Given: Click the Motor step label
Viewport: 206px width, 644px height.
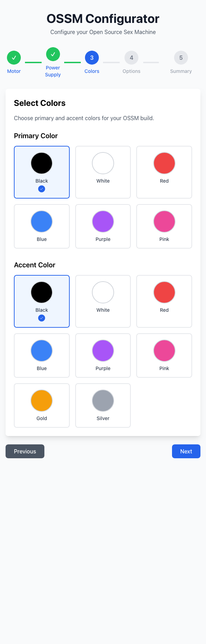Looking at the screenshot, I should pyautogui.click(x=14, y=71).
